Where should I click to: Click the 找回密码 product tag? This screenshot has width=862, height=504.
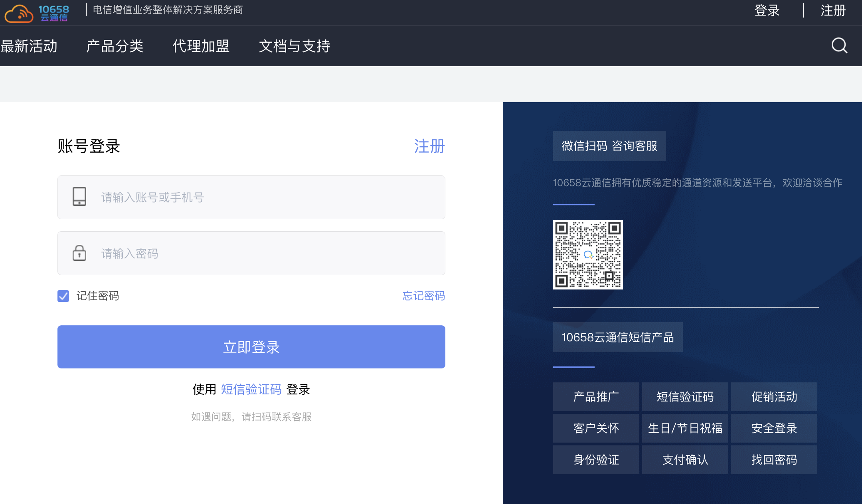click(x=773, y=459)
